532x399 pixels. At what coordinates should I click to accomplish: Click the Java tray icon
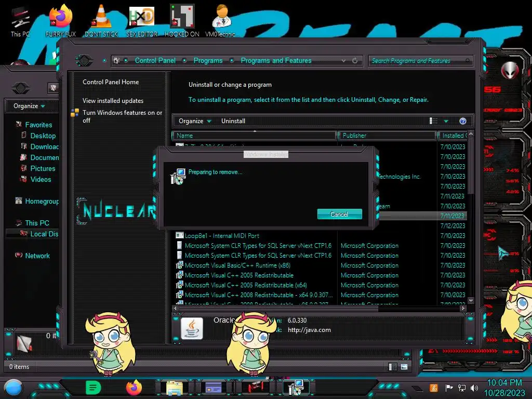(x=433, y=388)
